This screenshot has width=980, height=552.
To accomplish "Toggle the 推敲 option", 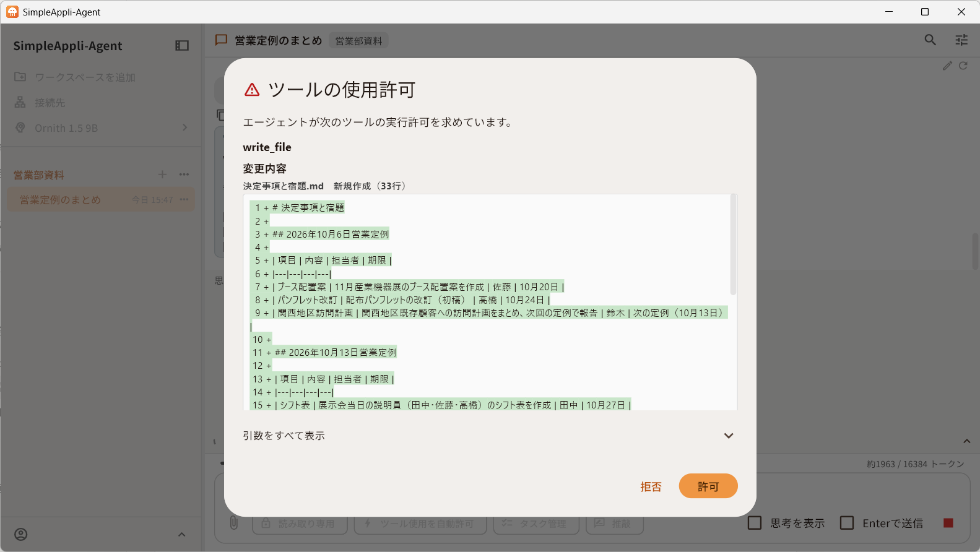I will pyautogui.click(x=615, y=524).
